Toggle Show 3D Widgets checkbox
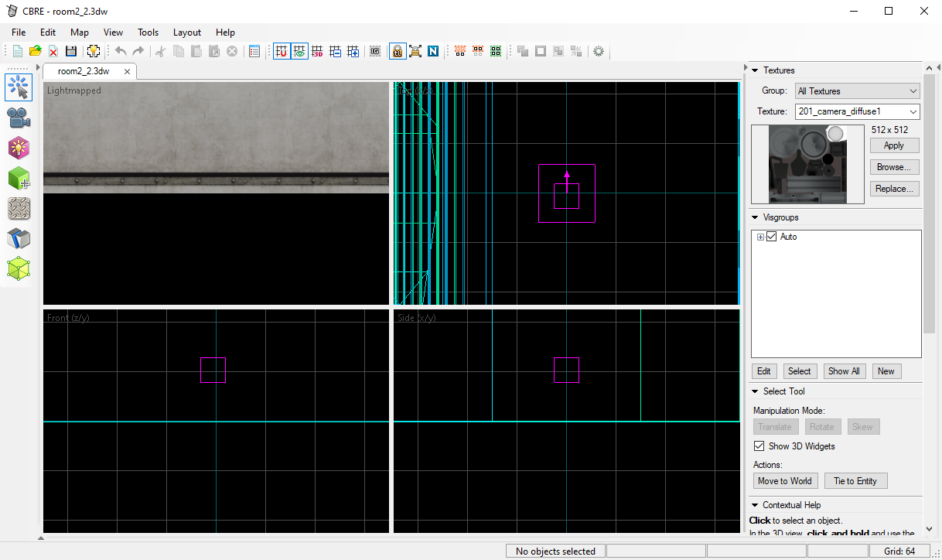Viewport: 942px width, 560px height. [x=759, y=446]
